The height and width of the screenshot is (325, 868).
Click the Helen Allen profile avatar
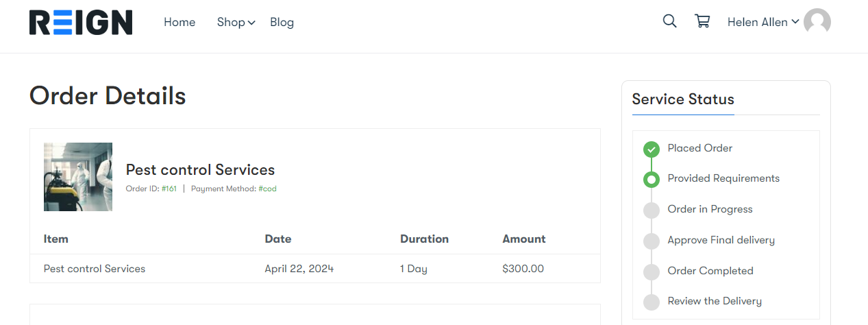pyautogui.click(x=817, y=22)
